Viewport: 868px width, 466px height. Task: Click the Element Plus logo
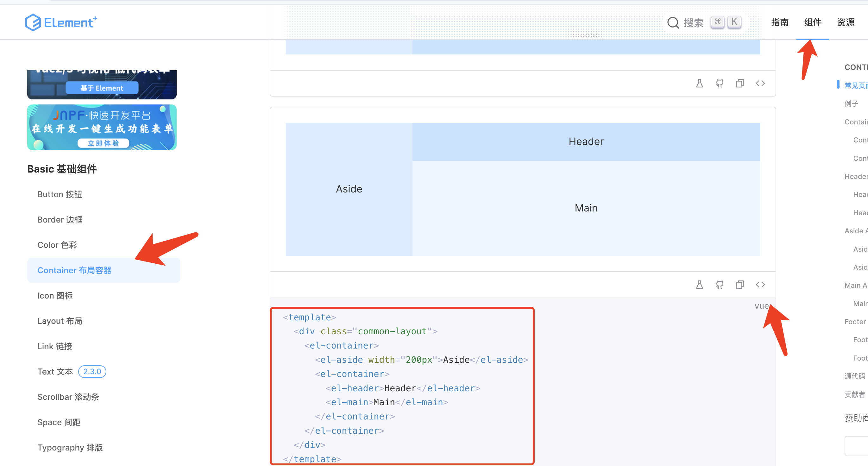point(61,22)
